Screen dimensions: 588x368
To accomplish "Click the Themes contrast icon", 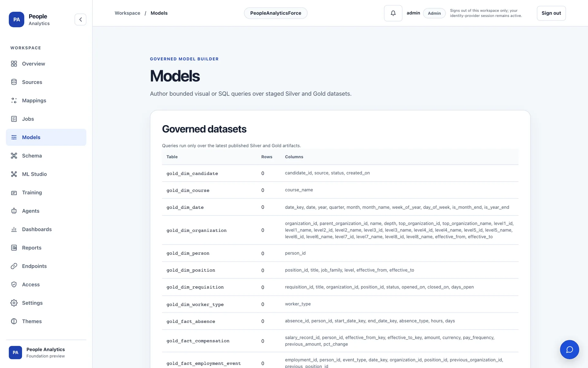I will click(x=14, y=321).
